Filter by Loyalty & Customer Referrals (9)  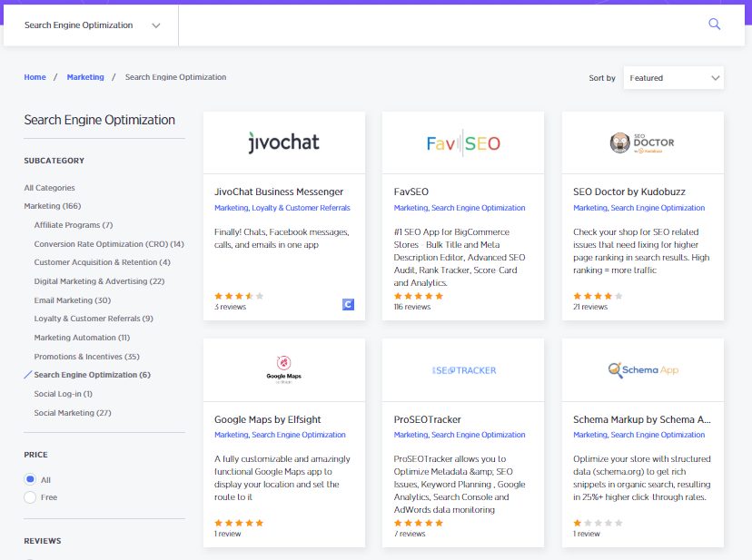(94, 319)
